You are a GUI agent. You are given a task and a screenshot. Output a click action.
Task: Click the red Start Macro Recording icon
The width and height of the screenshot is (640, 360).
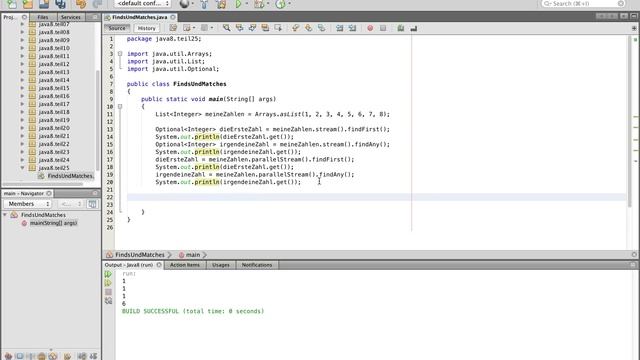(370, 28)
